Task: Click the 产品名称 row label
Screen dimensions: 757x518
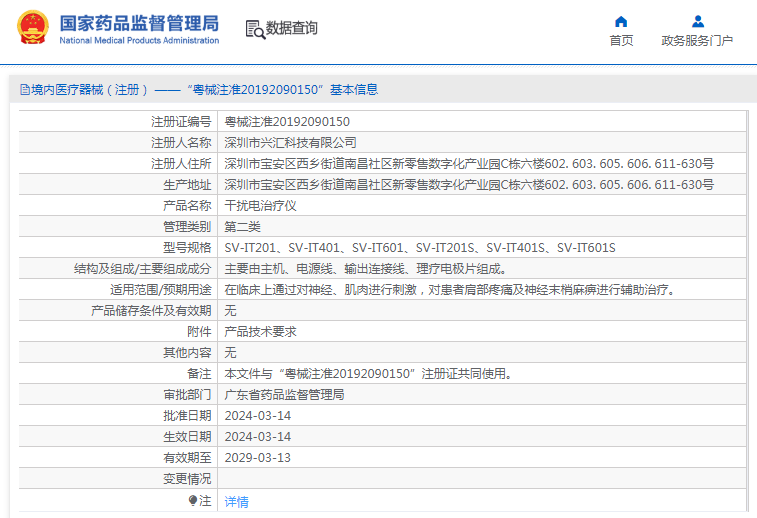Action: pos(187,206)
